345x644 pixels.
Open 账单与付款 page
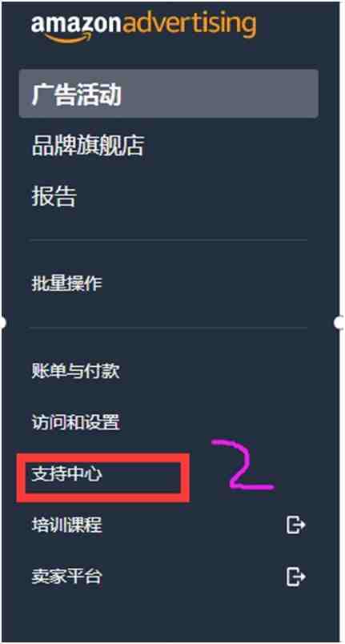coord(75,372)
